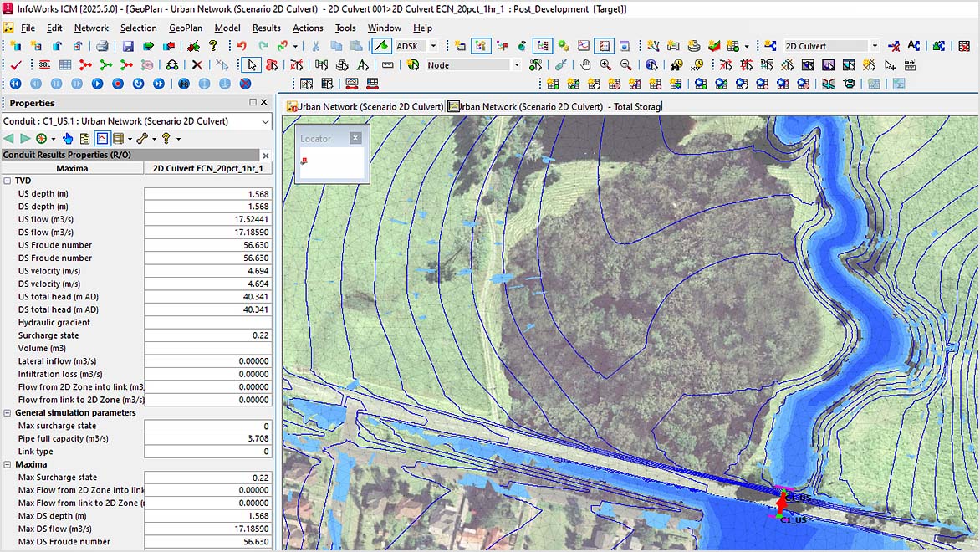Click the Undo arrow icon

coord(242,44)
